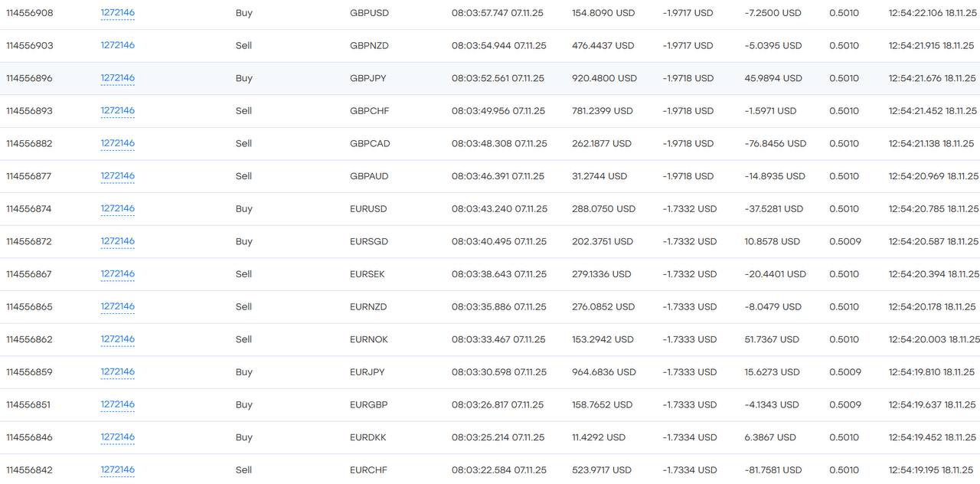
Task: Select order ID 114556865
Action: pos(29,306)
